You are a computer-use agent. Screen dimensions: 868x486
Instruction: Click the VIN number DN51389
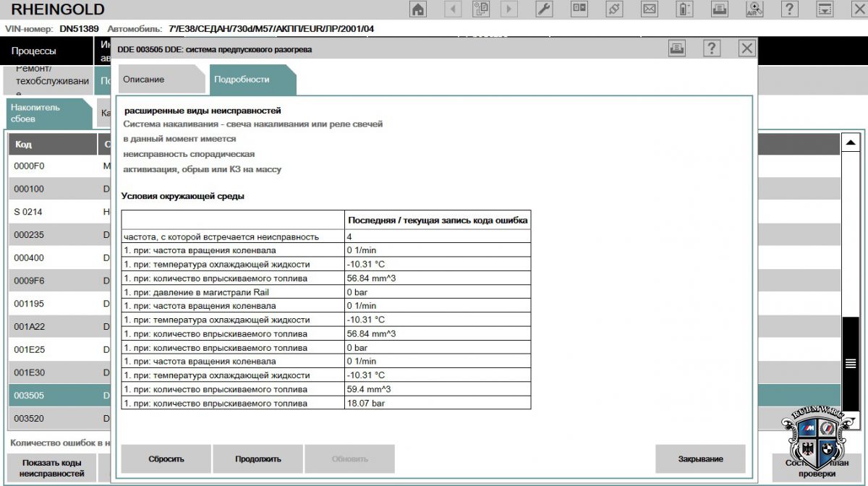tap(79, 29)
